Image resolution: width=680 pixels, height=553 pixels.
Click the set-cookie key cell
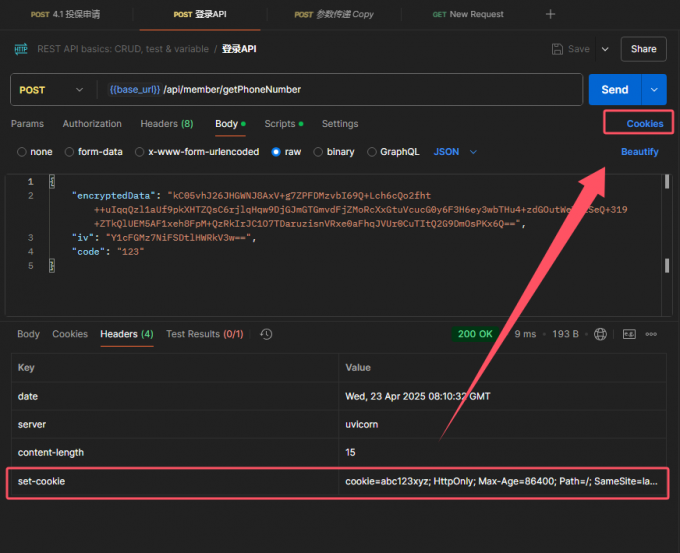[175, 481]
